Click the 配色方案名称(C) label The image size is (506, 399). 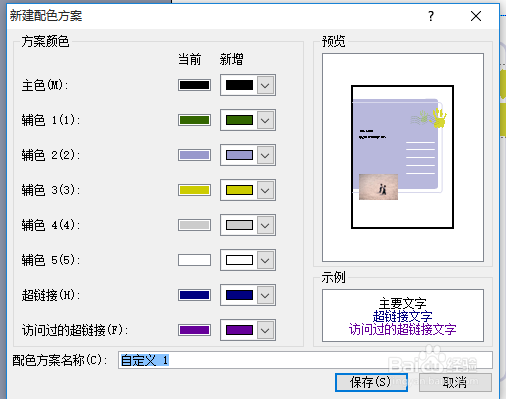coord(60,360)
